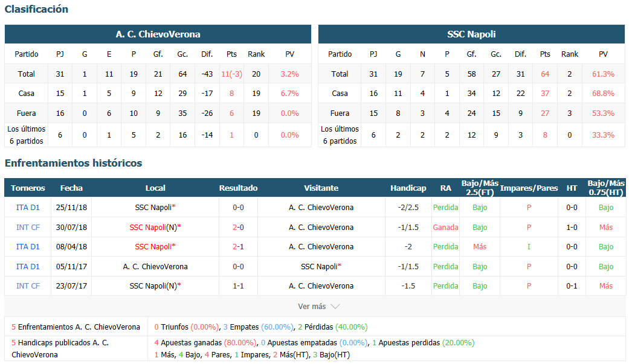Open ITA D1 link for 05/11/17 match
Screen dimensions: 632x364
pyautogui.click(x=28, y=267)
